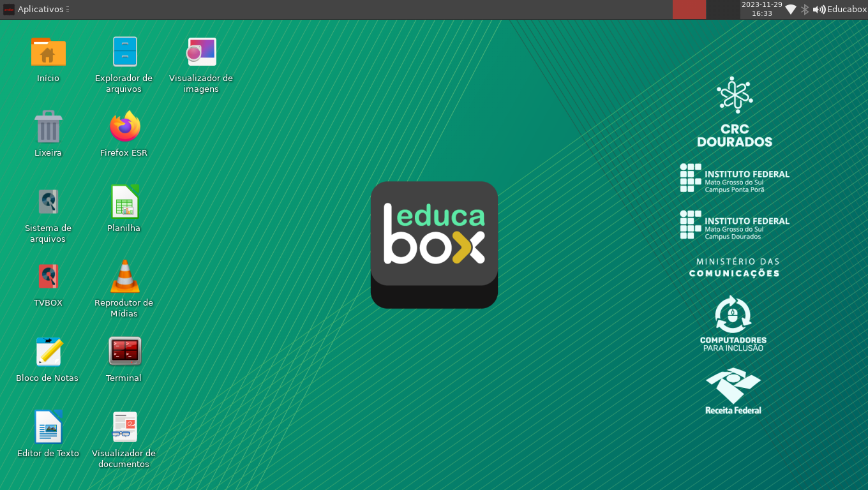Select the "Início" icon label
868x490 pixels.
tap(49, 78)
